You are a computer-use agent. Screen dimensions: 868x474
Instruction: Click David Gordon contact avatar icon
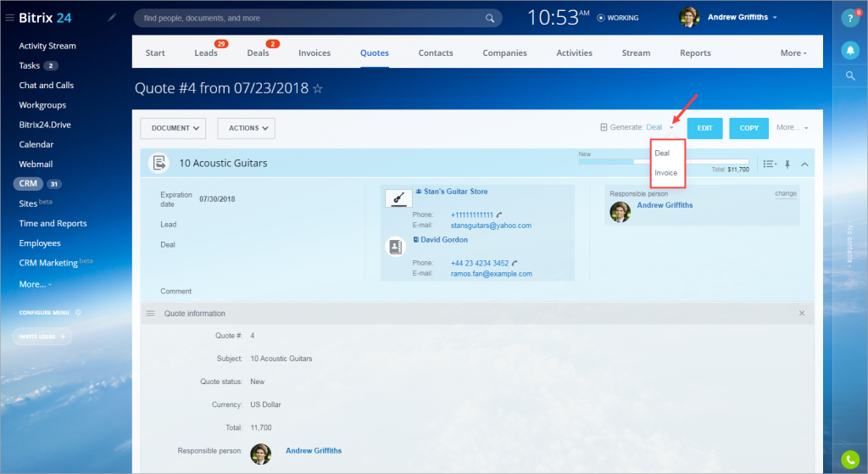(395, 247)
